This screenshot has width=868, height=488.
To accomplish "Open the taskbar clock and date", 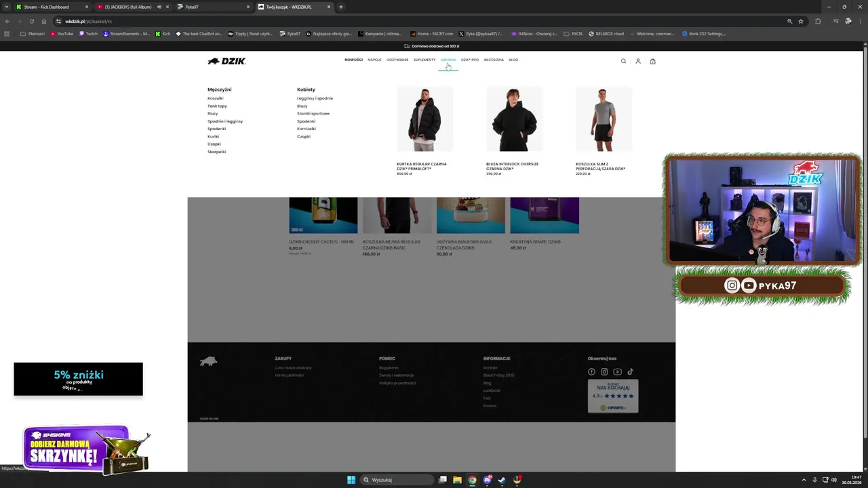I will 852,480.
